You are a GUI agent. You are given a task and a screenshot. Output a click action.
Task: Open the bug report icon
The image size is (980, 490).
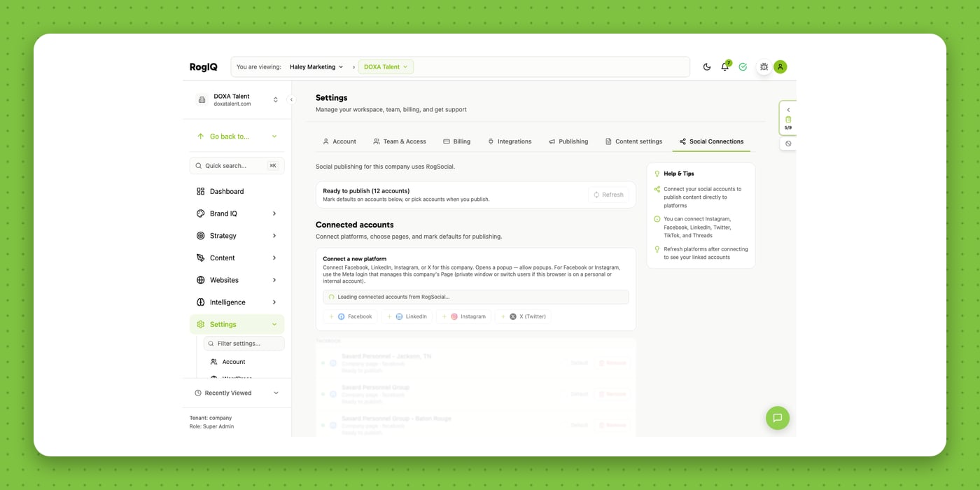point(764,67)
